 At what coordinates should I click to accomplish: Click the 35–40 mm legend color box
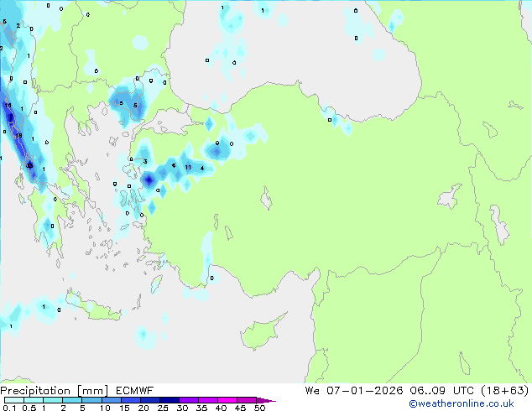click(207, 400)
